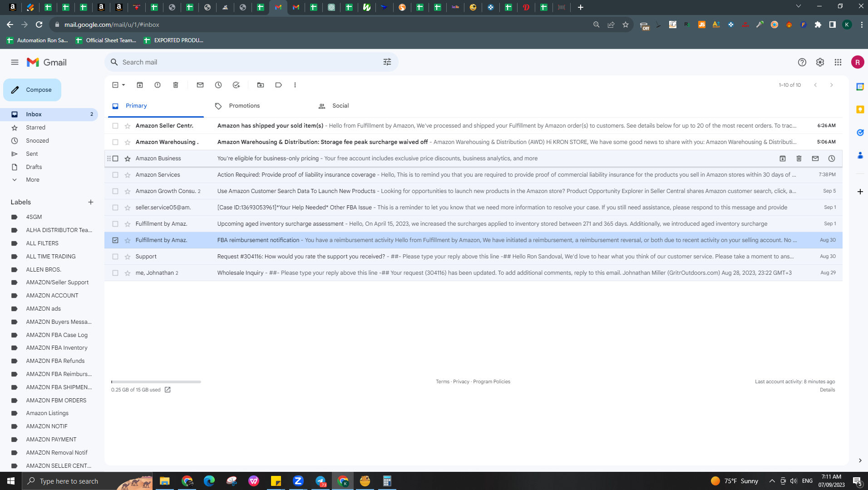Viewport: 868px width, 490px height.
Task: Click the storage usage progress bar
Action: coord(156,382)
